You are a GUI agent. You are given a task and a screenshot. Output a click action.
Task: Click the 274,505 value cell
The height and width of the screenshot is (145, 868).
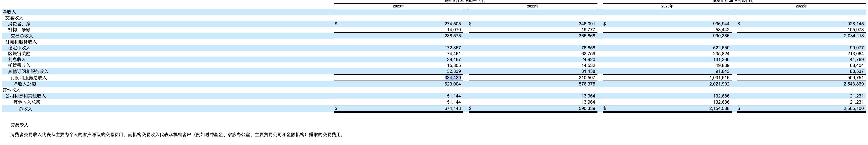click(452, 24)
